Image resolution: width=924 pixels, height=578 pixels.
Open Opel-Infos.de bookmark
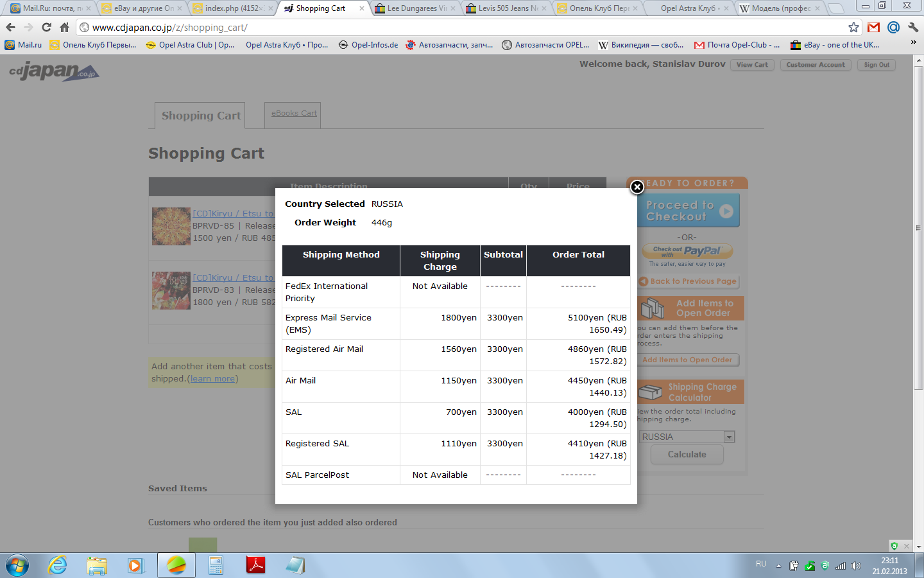[x=368, y=45]
